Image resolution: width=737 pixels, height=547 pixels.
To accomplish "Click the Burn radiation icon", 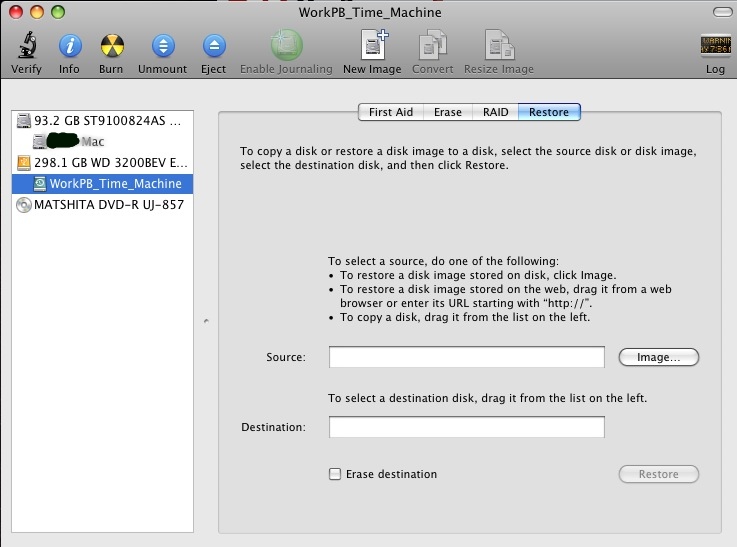I will click(112, 46).
